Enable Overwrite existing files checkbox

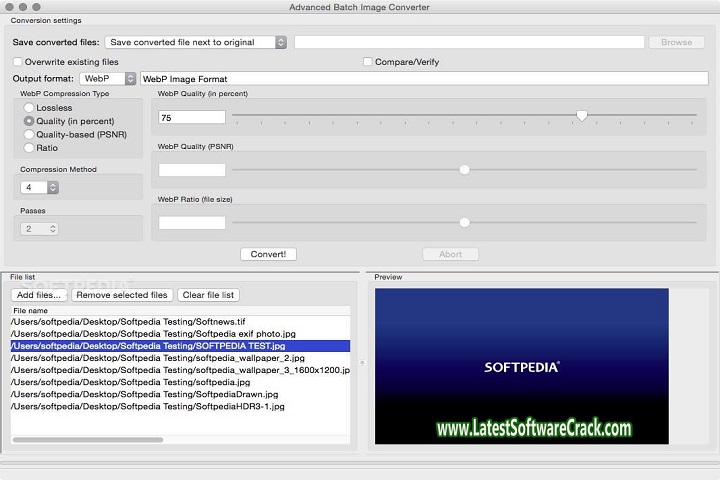(x=18, y=62)
